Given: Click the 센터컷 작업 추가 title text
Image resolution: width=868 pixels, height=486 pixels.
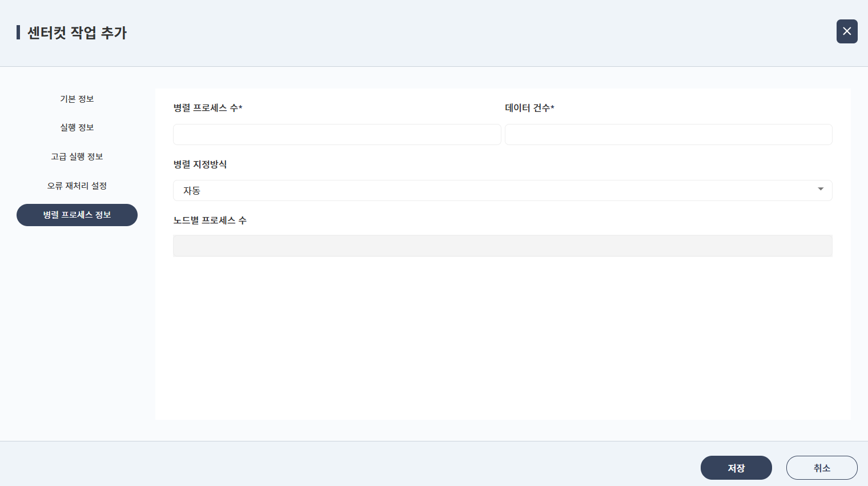Looking at the screenshot, I should tap(77, 33).
